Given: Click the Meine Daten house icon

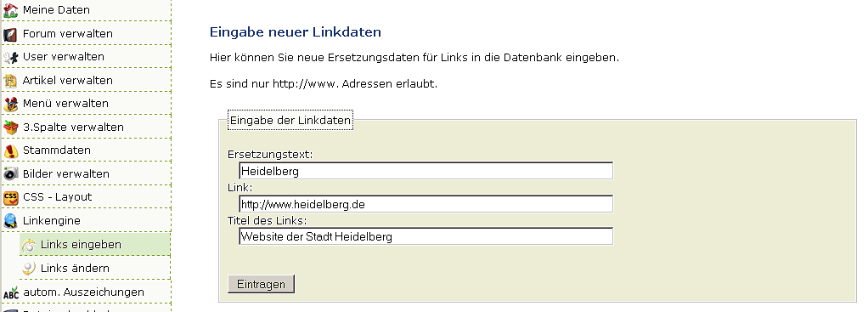Looking at the screenshot, I should 10,10.
